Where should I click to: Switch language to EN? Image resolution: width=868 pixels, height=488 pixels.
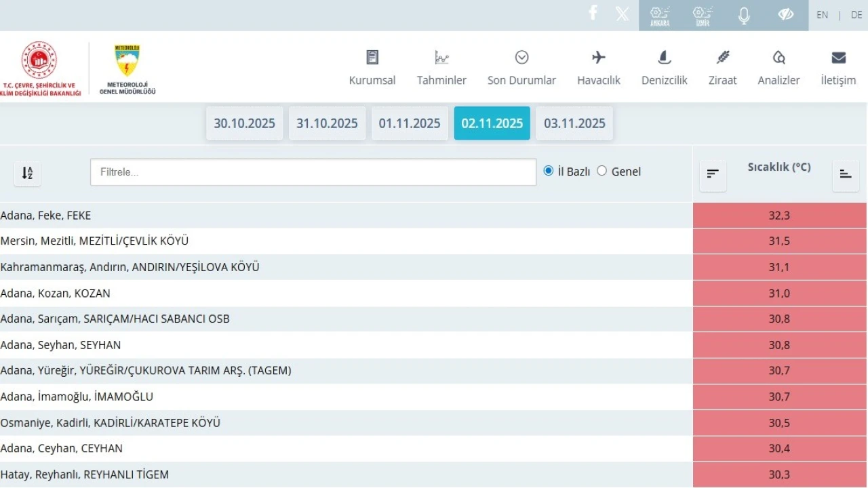pyautogui.click(x=822, y=15)
